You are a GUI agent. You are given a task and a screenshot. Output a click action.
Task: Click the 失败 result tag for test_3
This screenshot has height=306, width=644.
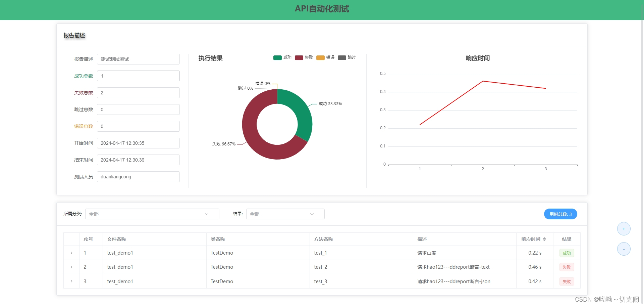(567, 281)
